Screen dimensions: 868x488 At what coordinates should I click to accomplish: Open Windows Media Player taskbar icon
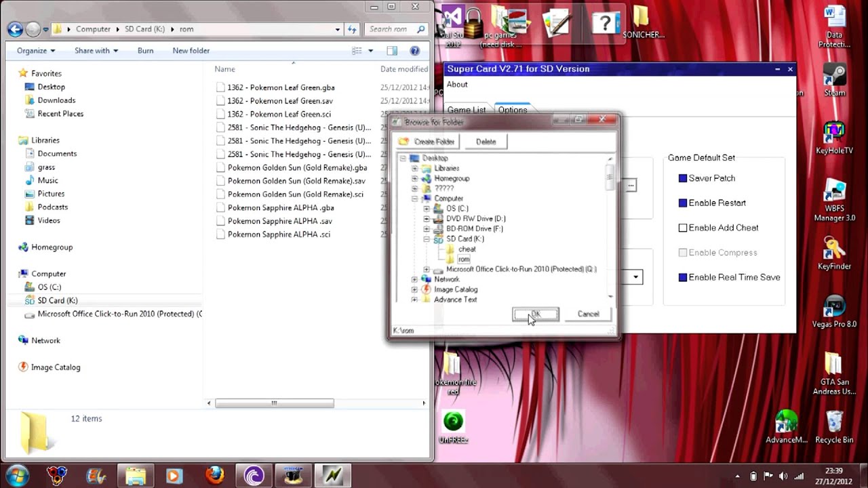174,475
